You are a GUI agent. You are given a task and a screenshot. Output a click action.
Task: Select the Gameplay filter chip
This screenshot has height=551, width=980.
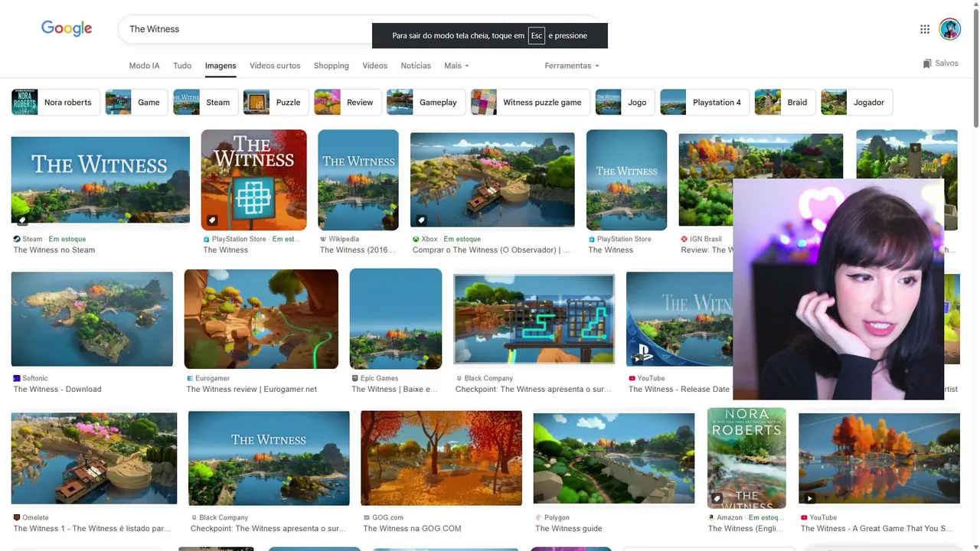426,102
